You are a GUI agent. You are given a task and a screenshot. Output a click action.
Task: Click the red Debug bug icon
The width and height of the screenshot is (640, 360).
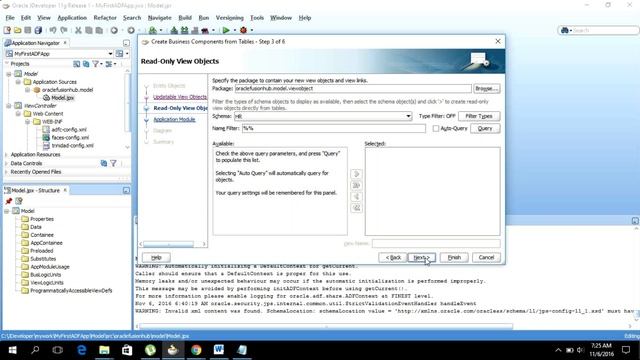[244, 30]
